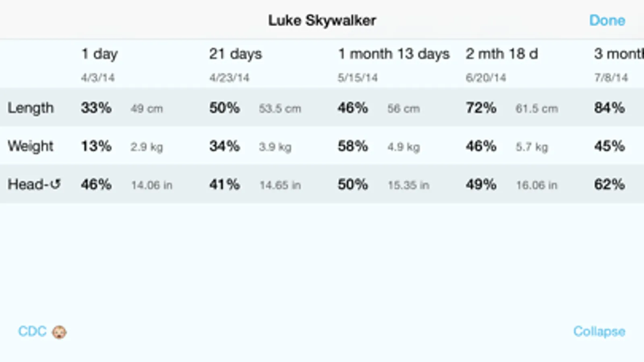The height and width of the screenshot is (362, 644).
Task: Select the Length row label
Action: [31, 108]
